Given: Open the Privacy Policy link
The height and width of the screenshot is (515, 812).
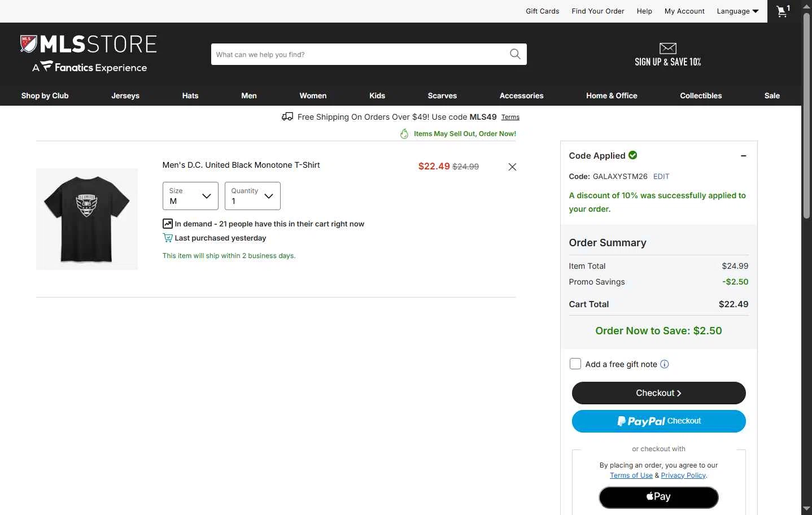Looking at the screenshot, I should point(683,475).
